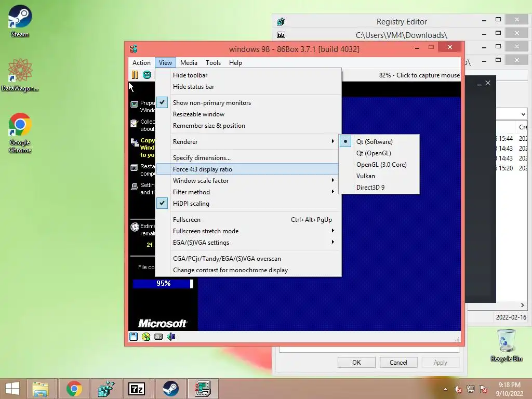Expand the Renderer submenu
The image size is (532, 399).
click(248, 142)
